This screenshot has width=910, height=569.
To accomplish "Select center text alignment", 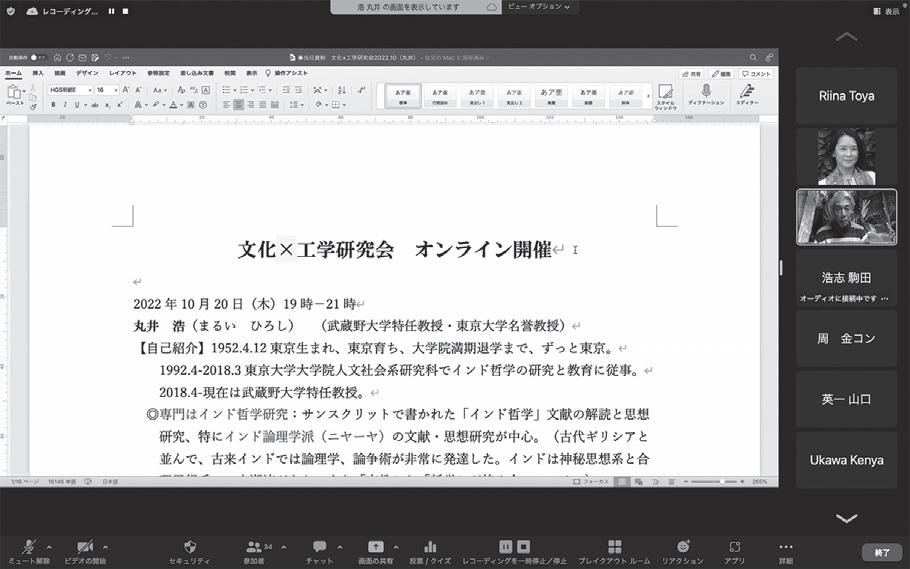I will point(239,105).
